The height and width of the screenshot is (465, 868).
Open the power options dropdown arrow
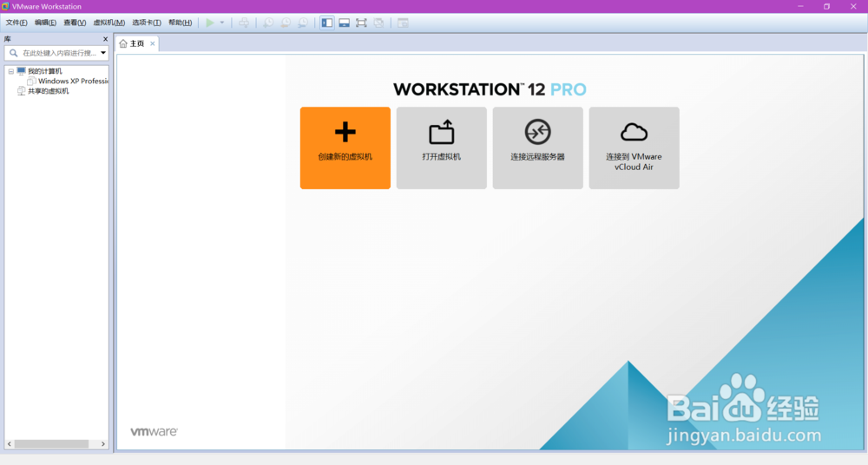[x=222, y=23]
